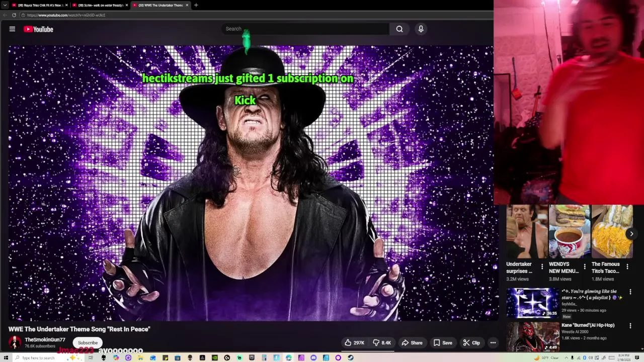Click 'Wrestle AI 2000' channel name
This screenshot has height=362, width=644.
(575, 332)
